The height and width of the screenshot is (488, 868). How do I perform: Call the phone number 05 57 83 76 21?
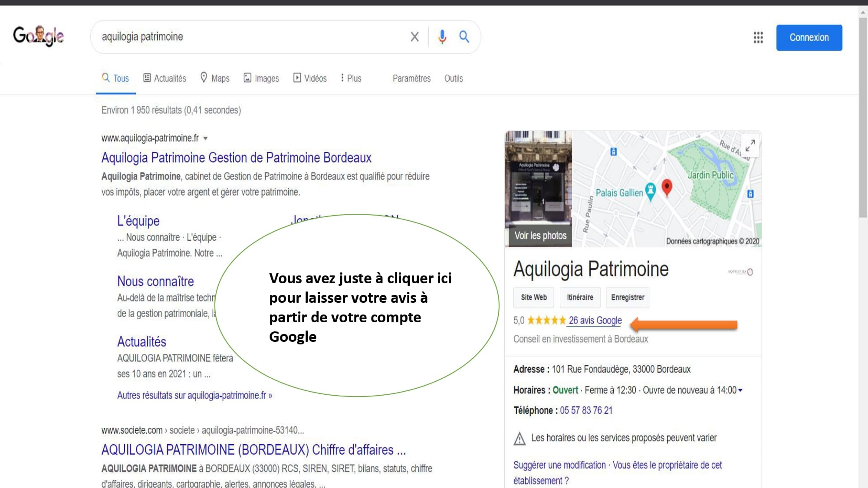tap(586, 410)
